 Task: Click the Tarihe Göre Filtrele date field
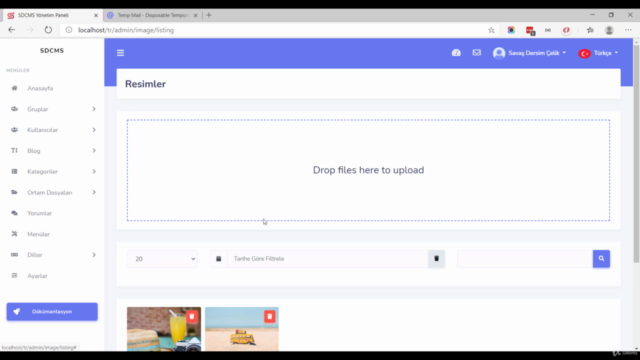[x=328, y=259]
